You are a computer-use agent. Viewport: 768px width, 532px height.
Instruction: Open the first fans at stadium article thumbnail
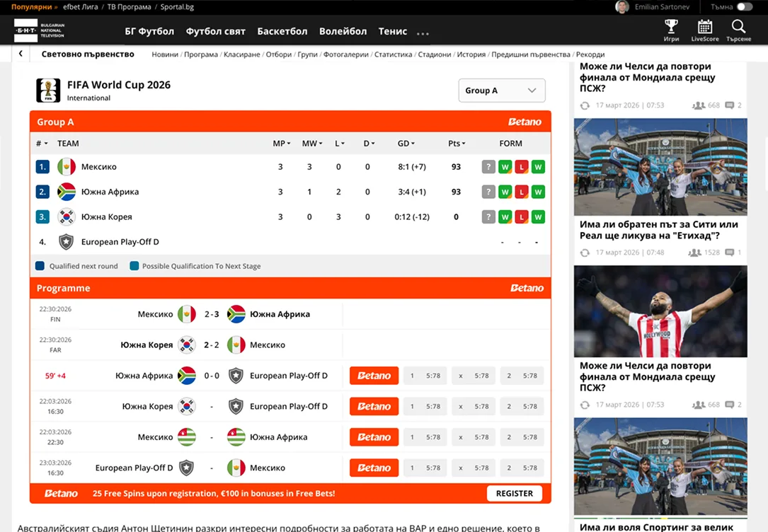(x=660, y=167)
